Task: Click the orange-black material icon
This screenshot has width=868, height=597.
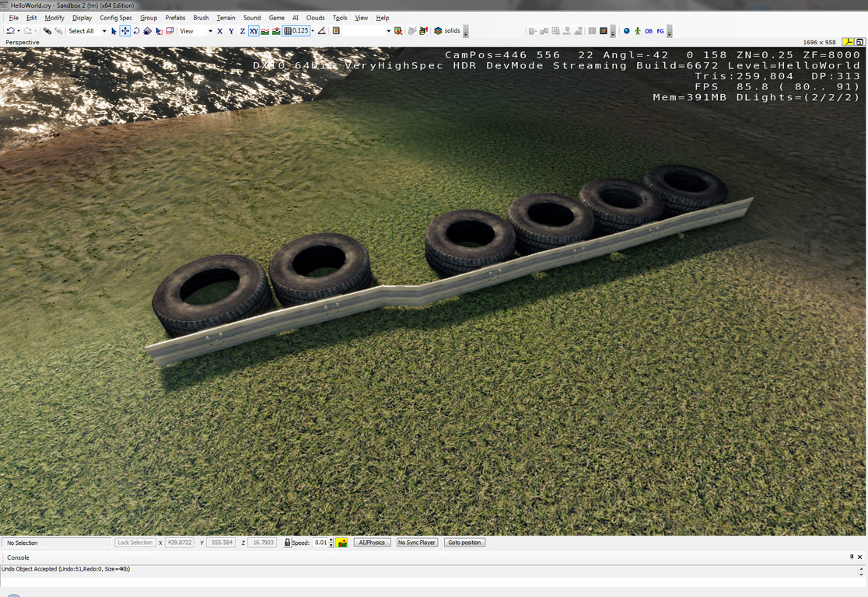Action: [x=604, y=31]
